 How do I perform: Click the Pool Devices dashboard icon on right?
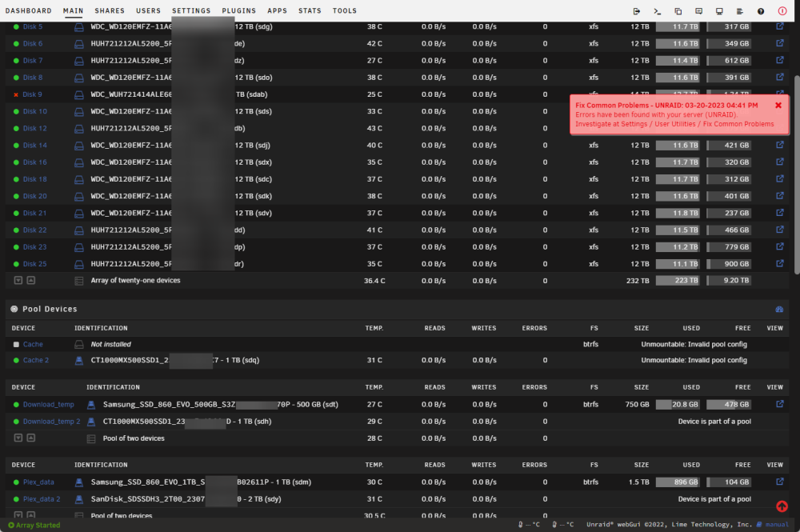[x=779, y=309]
